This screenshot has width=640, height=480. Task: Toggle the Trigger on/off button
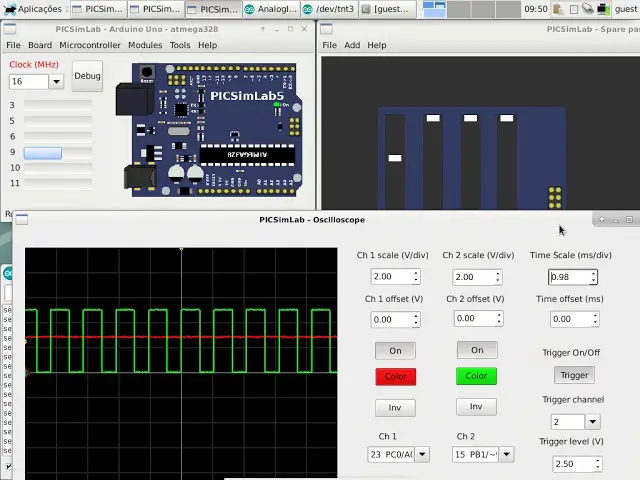[x=574, y=375]
